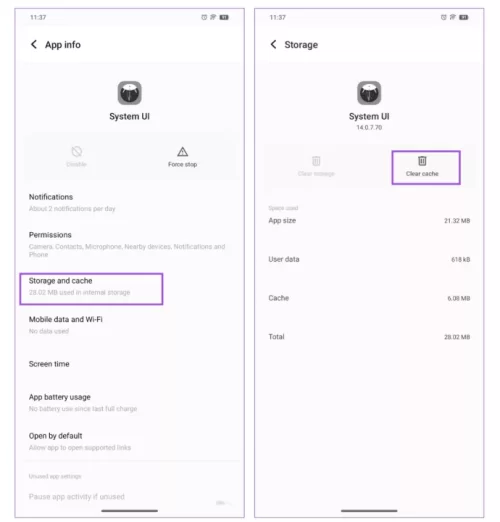Tap the Cache size row

(x=369, y=298)
